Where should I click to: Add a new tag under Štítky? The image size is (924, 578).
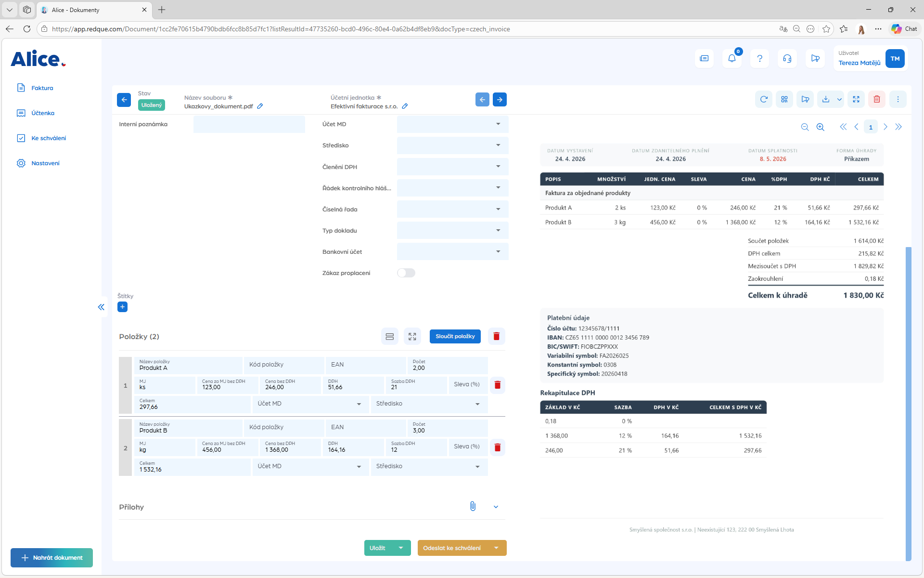coord(123,307)
